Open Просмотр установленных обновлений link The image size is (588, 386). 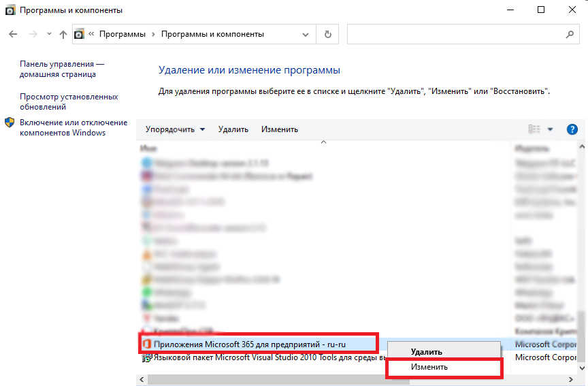pos(68,101)
